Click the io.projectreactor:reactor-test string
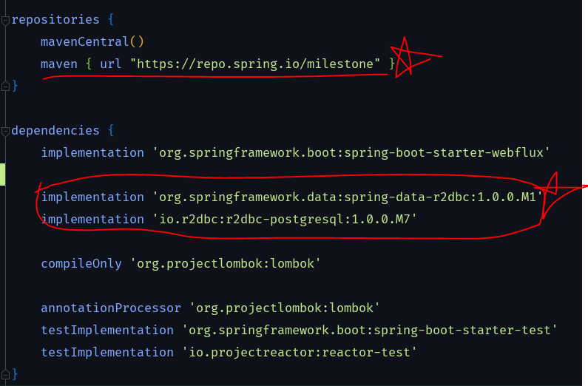Screen dimensions: 588x386 point(300,352)
